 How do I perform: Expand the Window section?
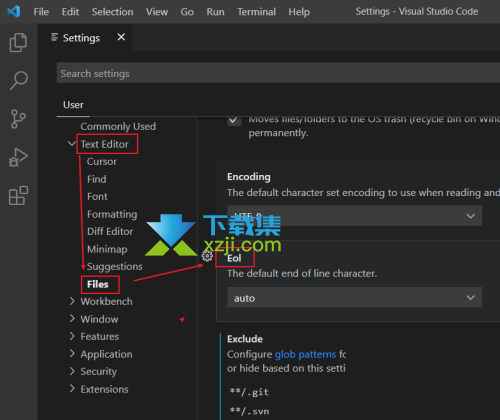[72, 319]
